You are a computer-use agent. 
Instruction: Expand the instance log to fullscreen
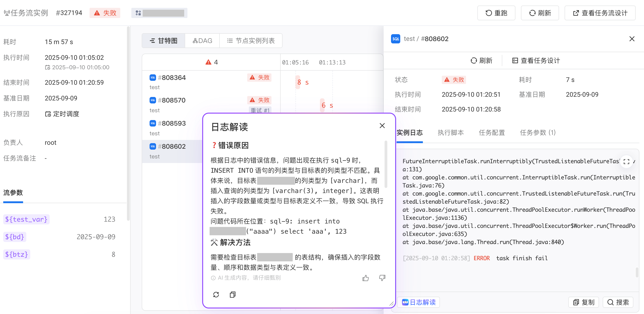[x=626, y=161]
